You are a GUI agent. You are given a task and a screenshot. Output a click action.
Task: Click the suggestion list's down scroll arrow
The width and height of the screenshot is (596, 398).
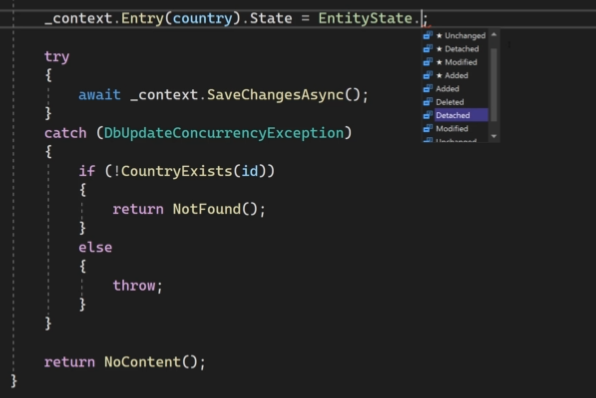click(494, 136)
